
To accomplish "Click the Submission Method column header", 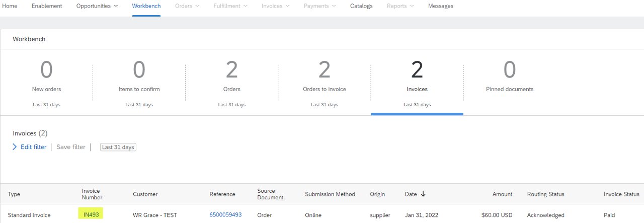I will 330,194.
